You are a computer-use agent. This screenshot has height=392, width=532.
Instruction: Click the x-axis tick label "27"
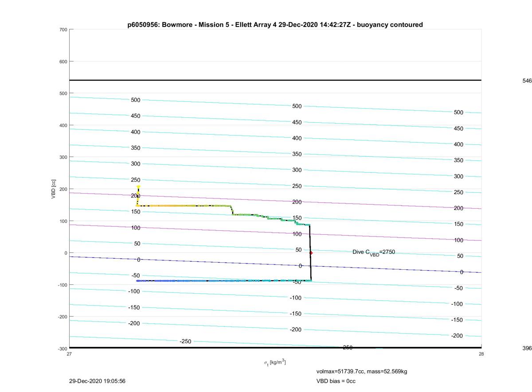point(69,354)
